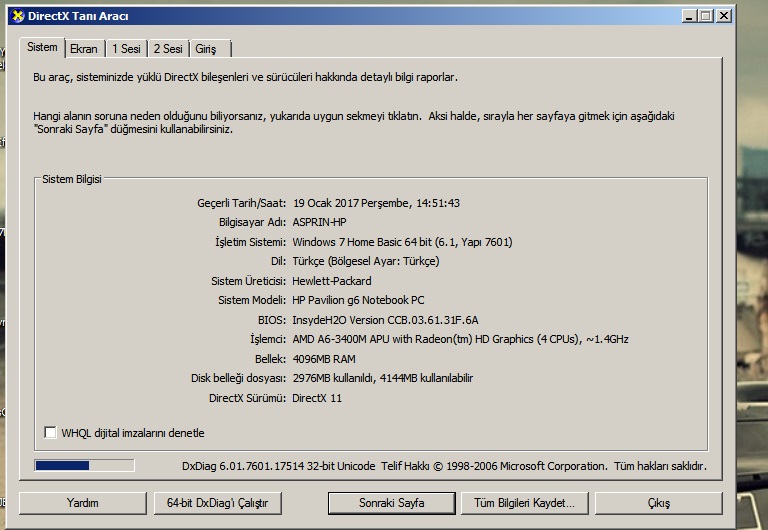Select the Türkçe language value
The image size is (768, 530).
[366, 261]
